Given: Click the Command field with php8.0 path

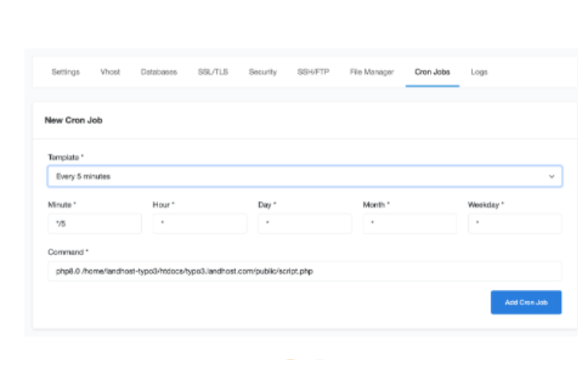Looking at the screenshot, I should [x=304, y=272].
